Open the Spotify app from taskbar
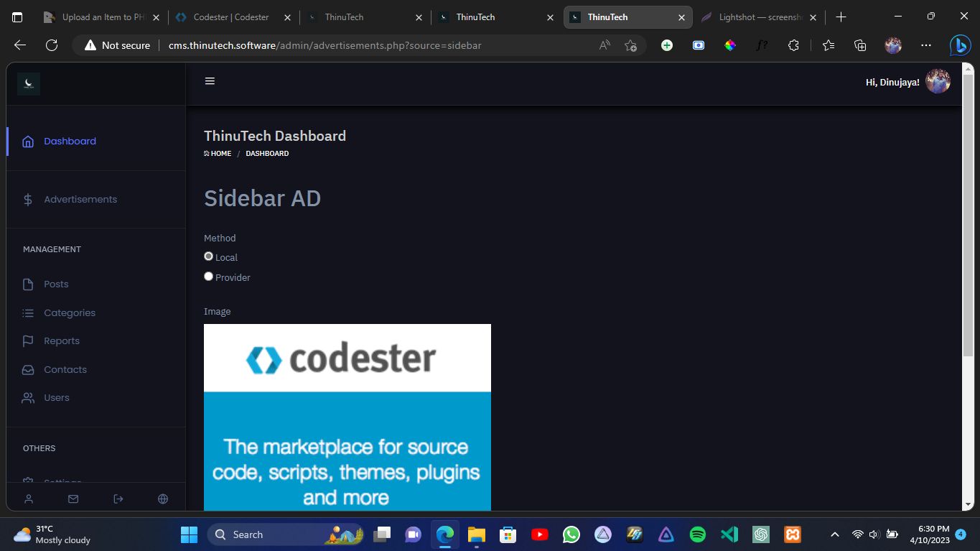This screenshot has width=980, height=551. coord(698,534)
